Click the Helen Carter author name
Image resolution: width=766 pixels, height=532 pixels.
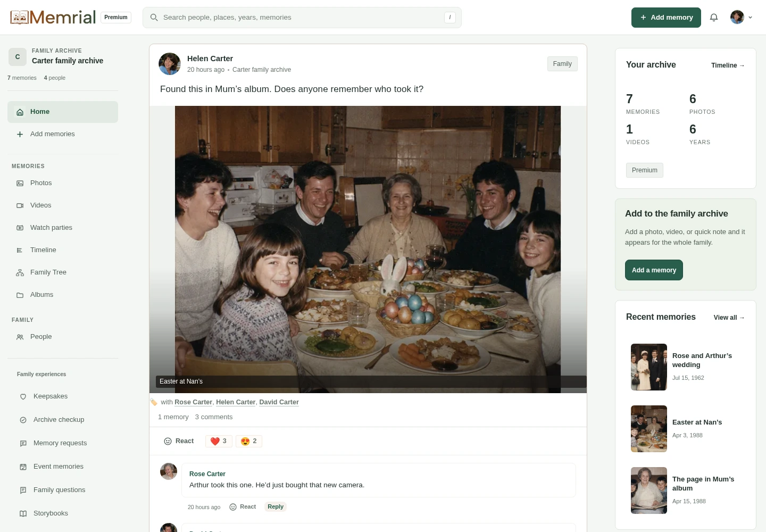tap(210, 59)
